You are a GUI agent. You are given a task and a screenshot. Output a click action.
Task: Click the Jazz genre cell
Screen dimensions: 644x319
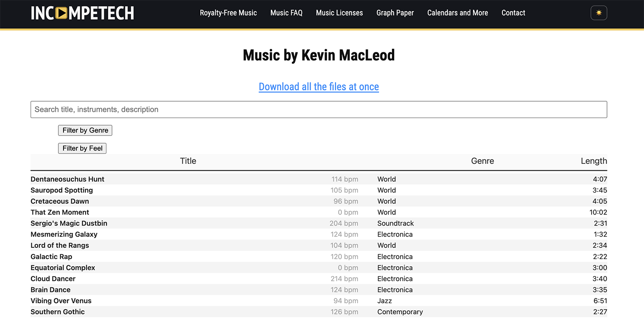[385, 301]
